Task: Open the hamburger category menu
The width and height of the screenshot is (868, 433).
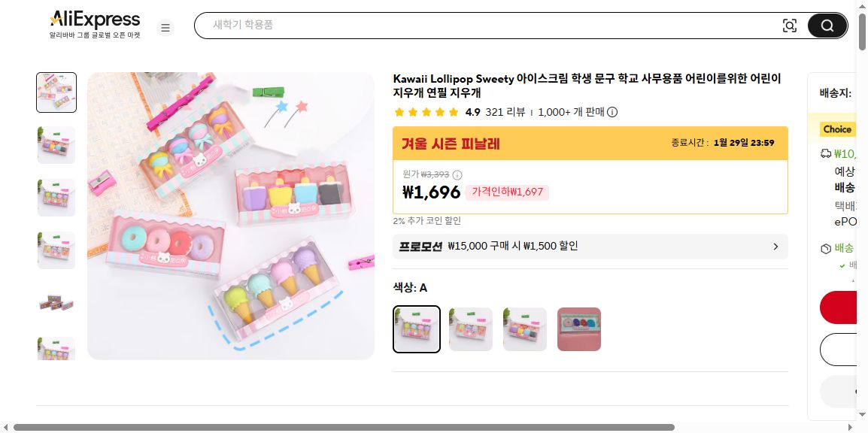Action: (165, 27)
